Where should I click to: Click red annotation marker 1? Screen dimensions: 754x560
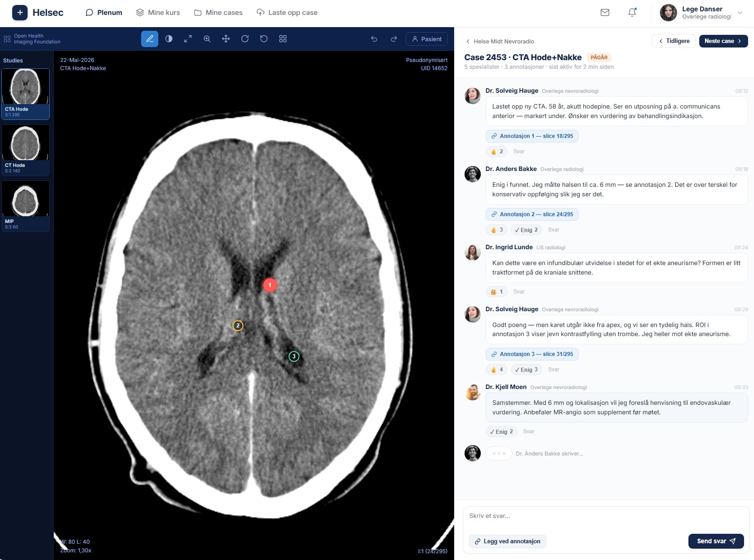270,285
